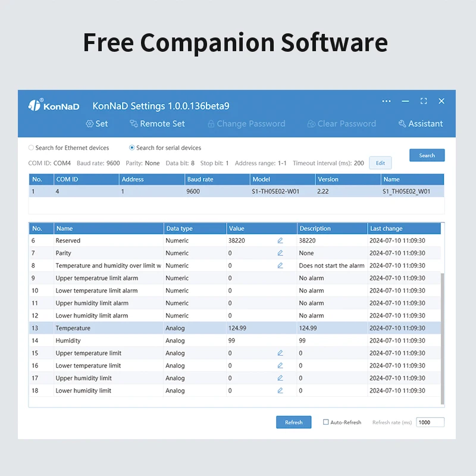Select the Lower temperature limit alarm row

[234, 290]
